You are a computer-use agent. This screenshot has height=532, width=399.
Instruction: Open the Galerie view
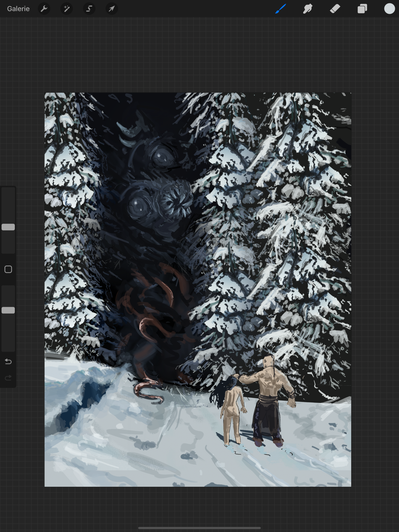18,9
